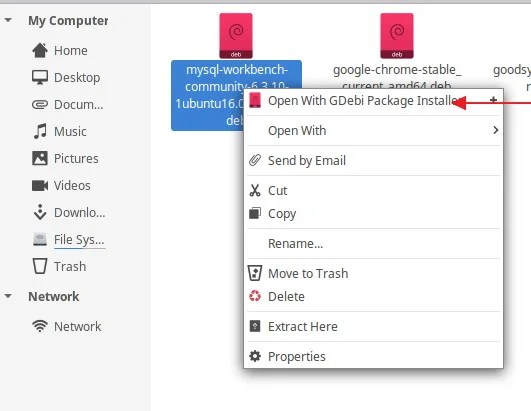
Task: Click the Desktop monitor icon in sidebar
Action: click(x=40, y=78)
